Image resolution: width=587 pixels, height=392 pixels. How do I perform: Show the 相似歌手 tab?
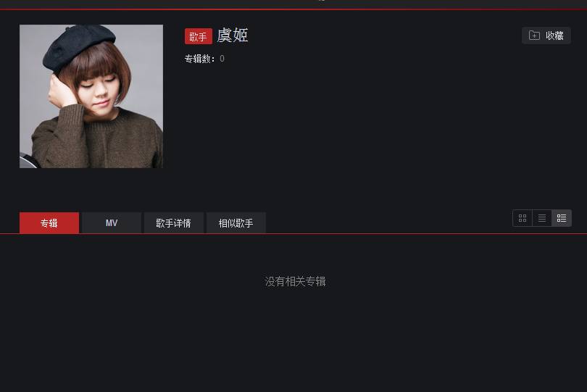tap(236, 222)
